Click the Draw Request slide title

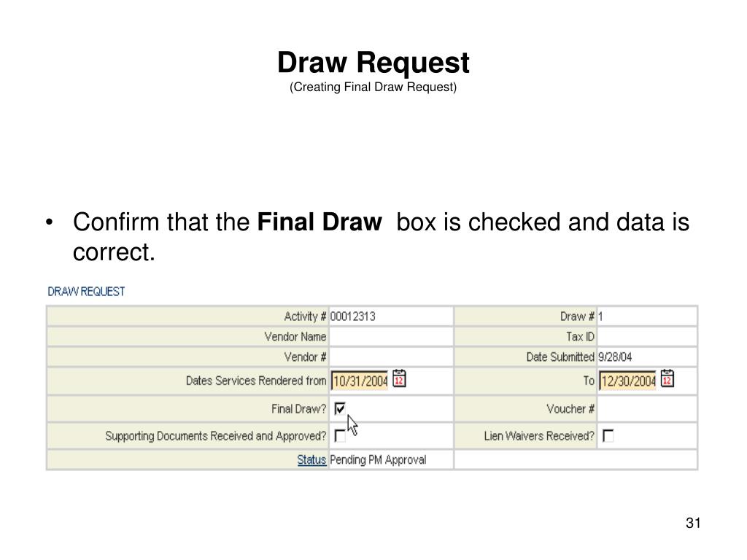click(373, 63)
